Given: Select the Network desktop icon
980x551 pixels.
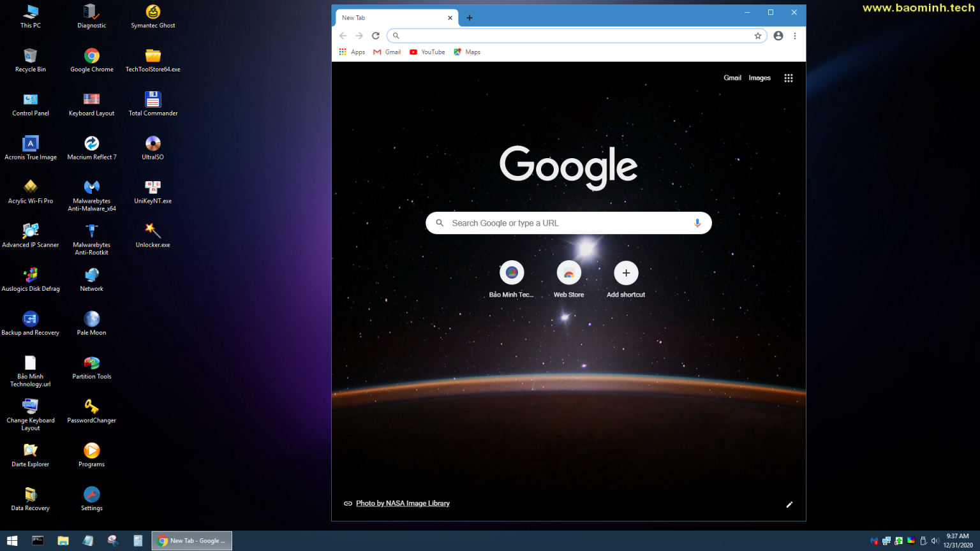Looking at the screenshot, I should pyautogui.click(x=92, y=281).
